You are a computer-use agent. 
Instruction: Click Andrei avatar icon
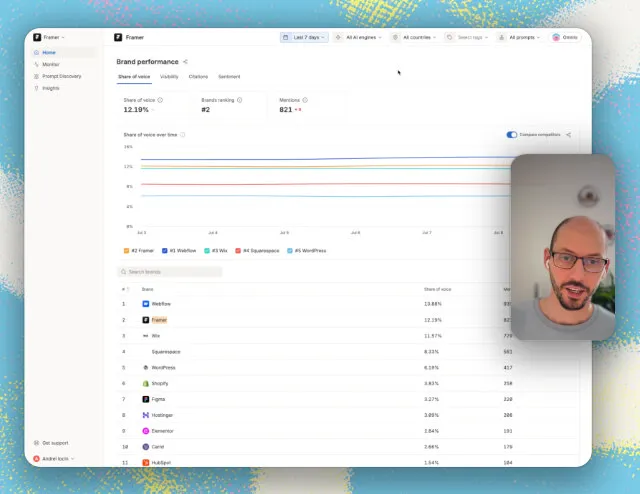(36, 458)
